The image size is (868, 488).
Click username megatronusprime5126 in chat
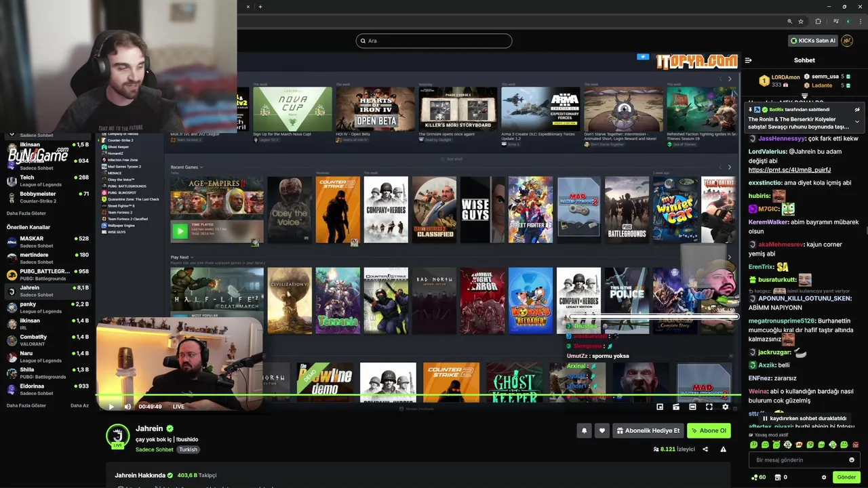tap(783, 321)
